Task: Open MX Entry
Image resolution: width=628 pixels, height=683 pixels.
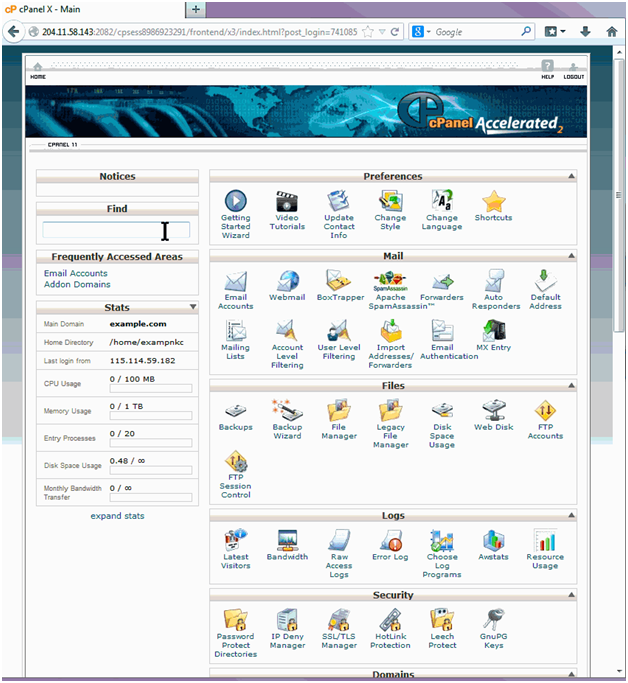Action: (493, 335)
